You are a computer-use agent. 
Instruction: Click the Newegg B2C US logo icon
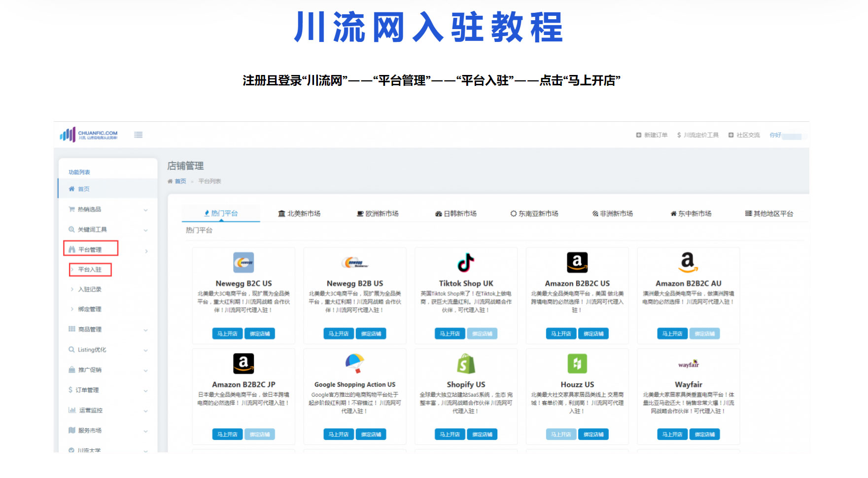[243, 262]
